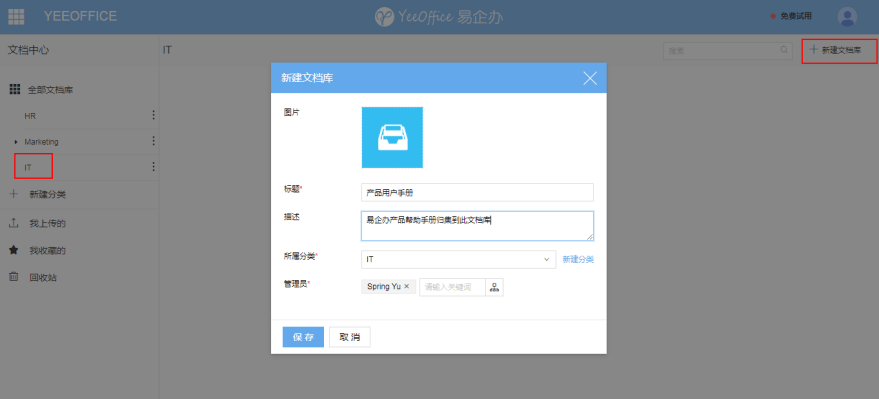Click the 标题 input field
Image resolution: width=879 pixels, height=399 pixels.
477,192
